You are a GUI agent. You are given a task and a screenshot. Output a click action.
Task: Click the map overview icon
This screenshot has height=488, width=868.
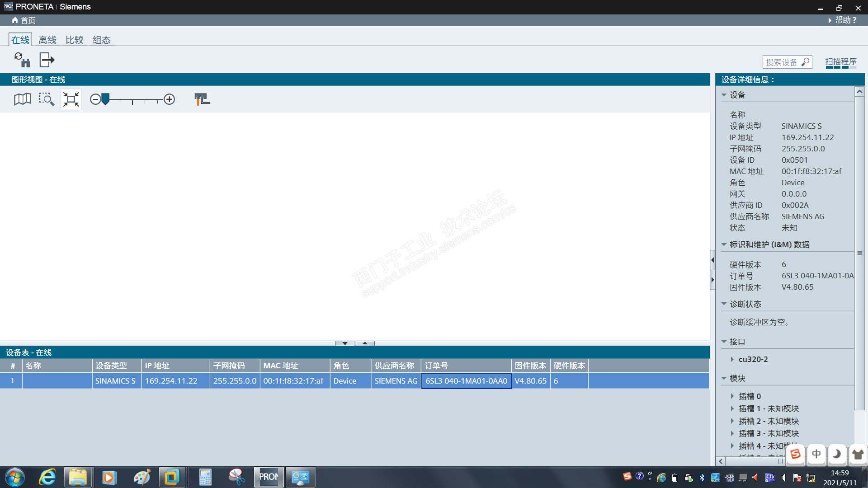[x=23, y=99]
